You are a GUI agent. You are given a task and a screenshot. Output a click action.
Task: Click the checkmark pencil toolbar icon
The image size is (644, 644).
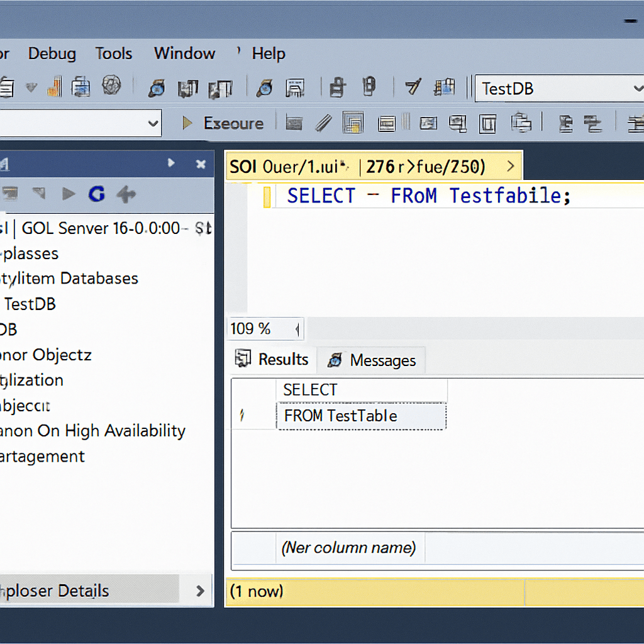point(413,87)
